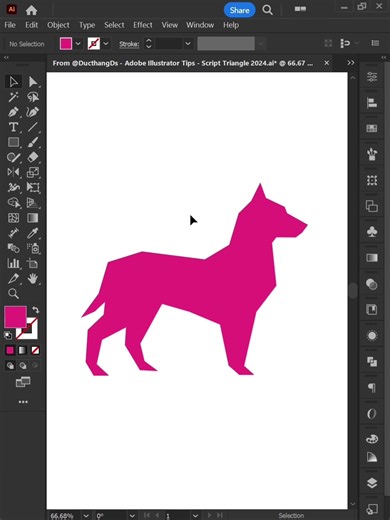Select the Magic Wand tool
The width and height of the screenshot is (390, 520).
tap(13, 97)
